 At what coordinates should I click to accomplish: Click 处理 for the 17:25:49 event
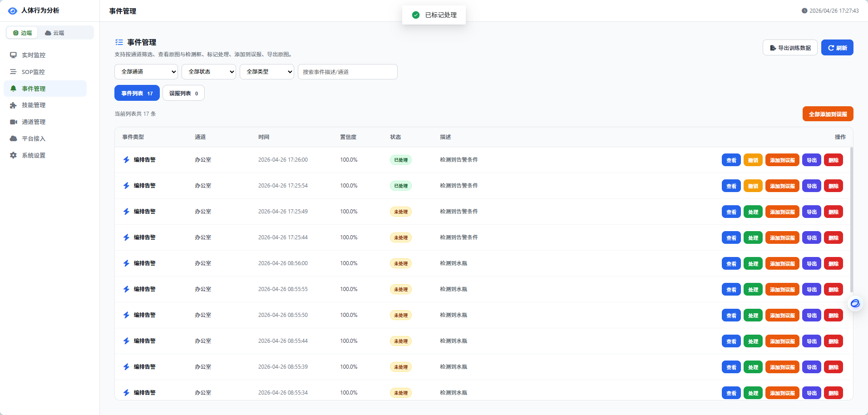[753, 212]
